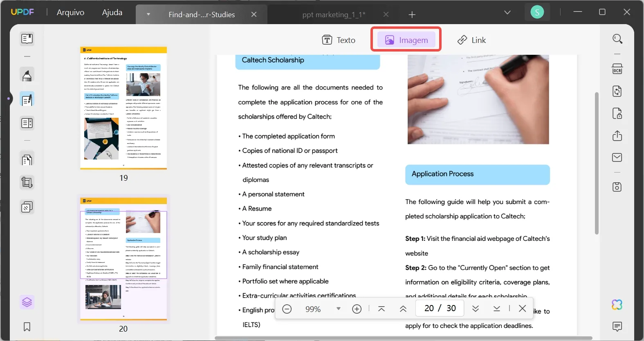Screen dimensions: 644x341
Task: Select the Crop Pages tool
Action: click(27, 182)
